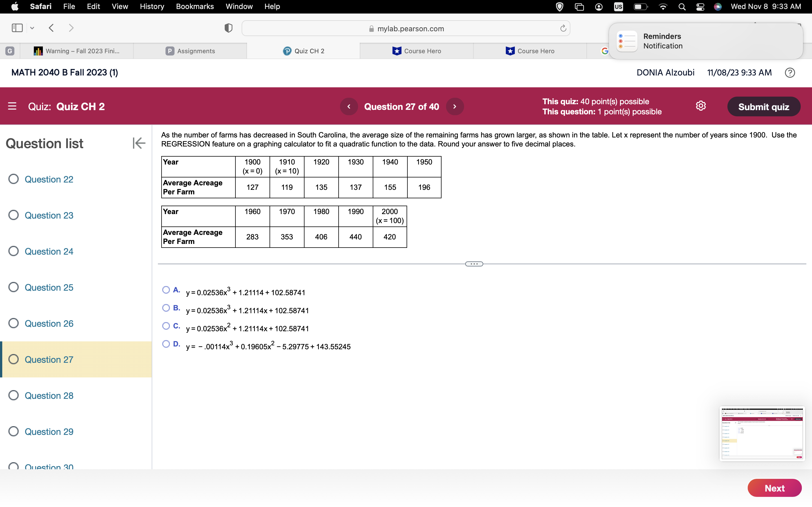Select answer option D
Screen dimensions: 812x507
tap(166, 344)
